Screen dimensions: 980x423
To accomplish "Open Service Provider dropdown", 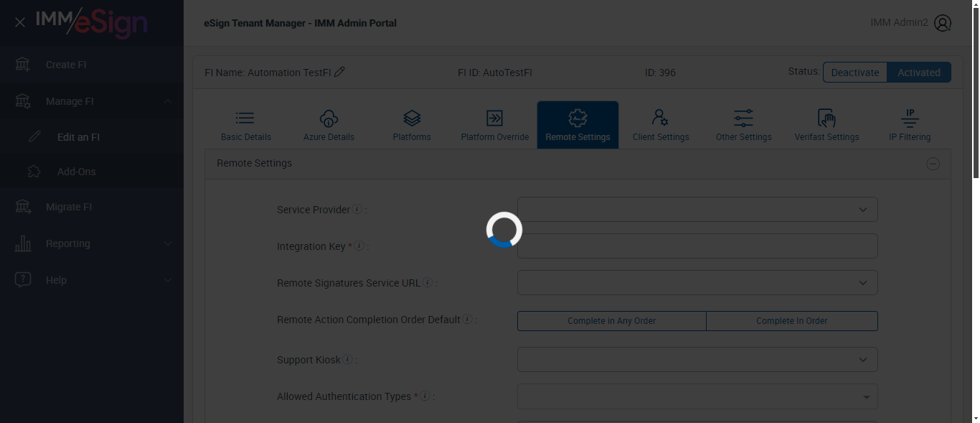I will 697,210.
